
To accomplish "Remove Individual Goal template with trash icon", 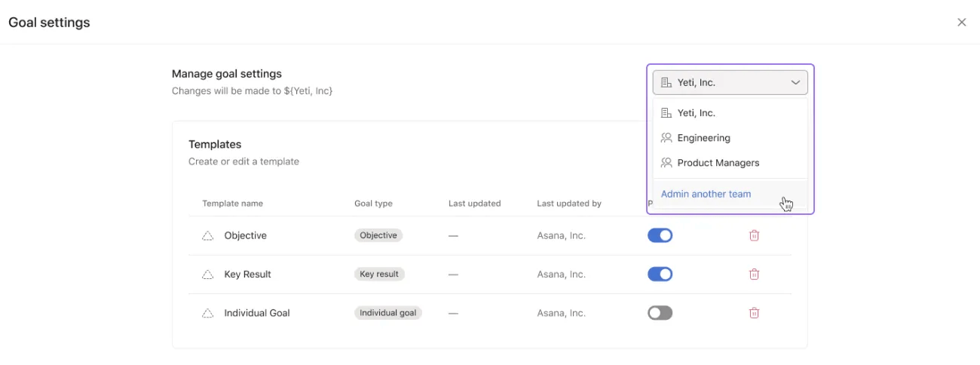I will 754,313.
